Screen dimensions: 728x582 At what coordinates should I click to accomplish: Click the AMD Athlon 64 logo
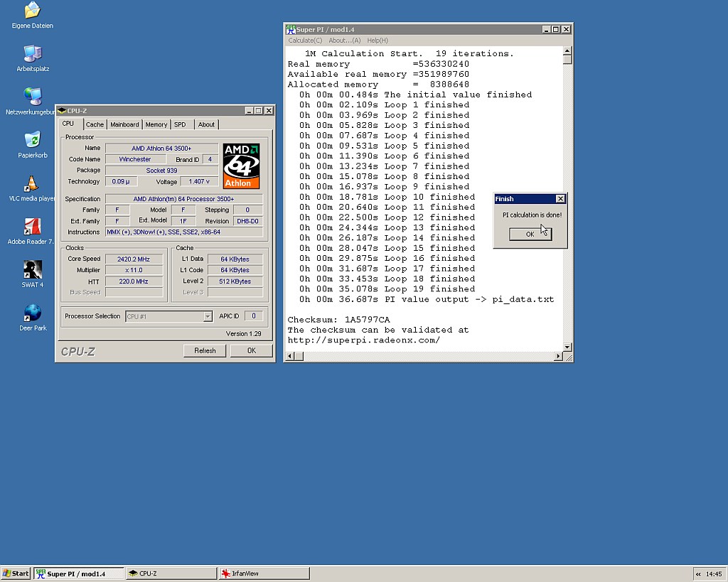click(x=241, y=166)
